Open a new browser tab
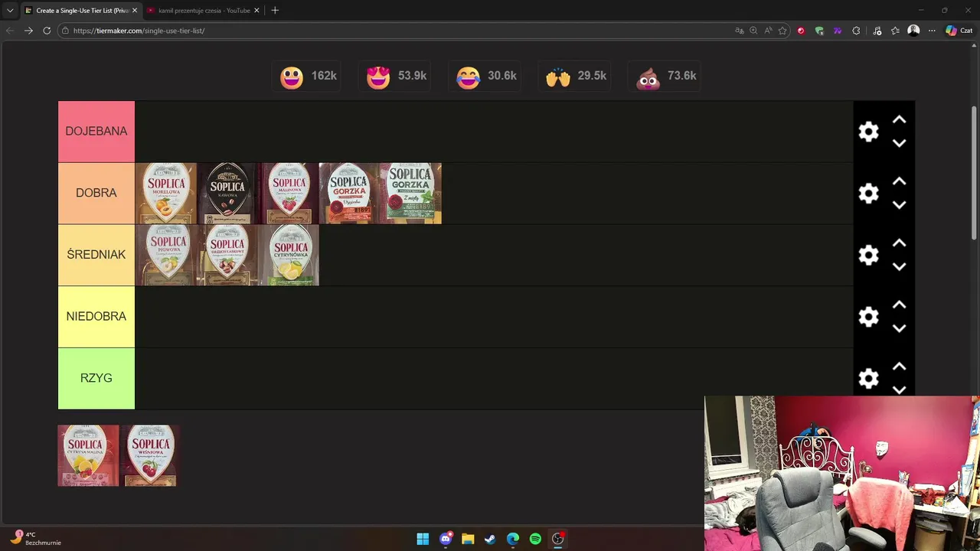Viewport: 980px width, 551px height. coord(275,11)
